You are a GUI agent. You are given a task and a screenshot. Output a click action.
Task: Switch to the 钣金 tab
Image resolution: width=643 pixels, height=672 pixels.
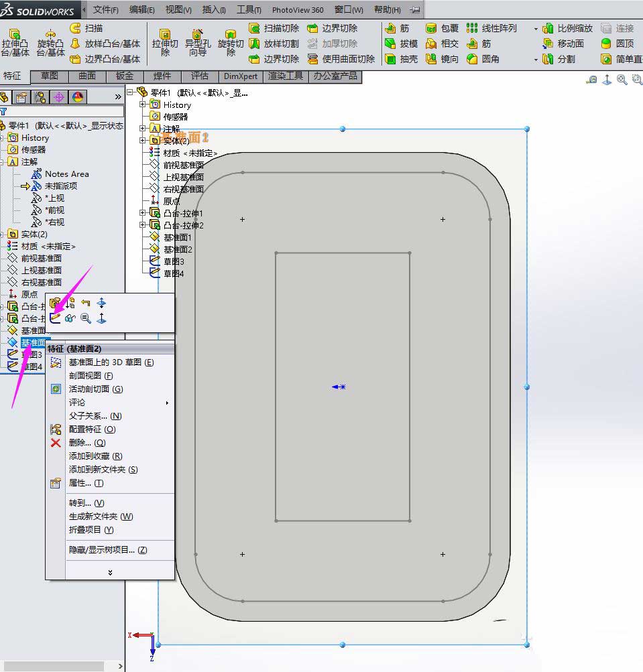125,76
